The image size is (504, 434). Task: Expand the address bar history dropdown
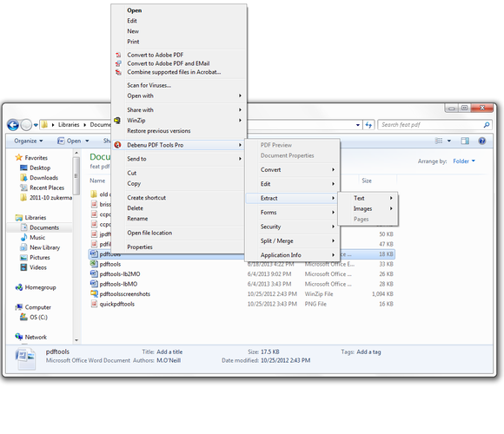tap(358, 125)
